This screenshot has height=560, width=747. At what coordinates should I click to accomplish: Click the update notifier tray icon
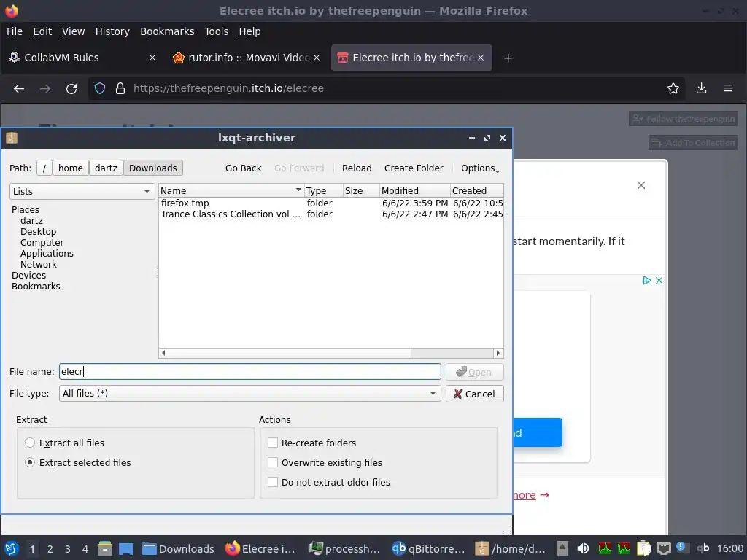tap(682, 548)
